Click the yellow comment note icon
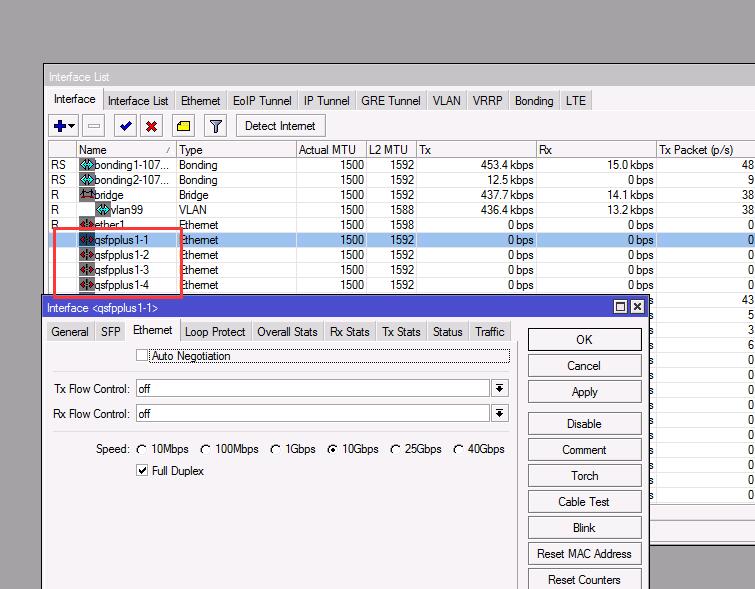The height and width of the screenshot is (589, 755). tap(183, 126)
